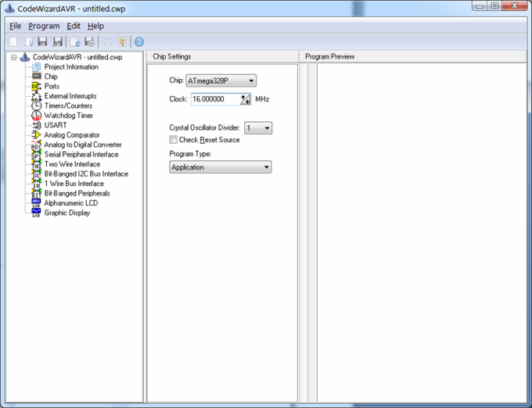Select Two Wire Interface tree item
This screenshot has width=532, height=408.
point(72,164)
